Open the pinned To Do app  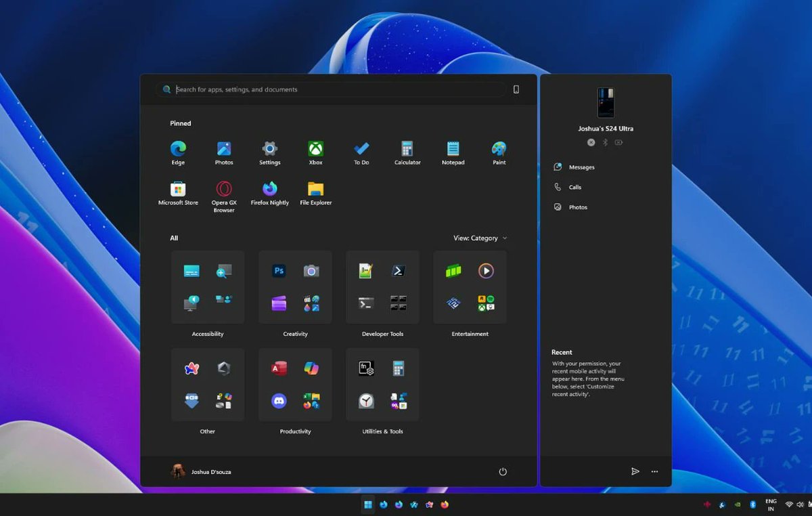click(361, 153)
